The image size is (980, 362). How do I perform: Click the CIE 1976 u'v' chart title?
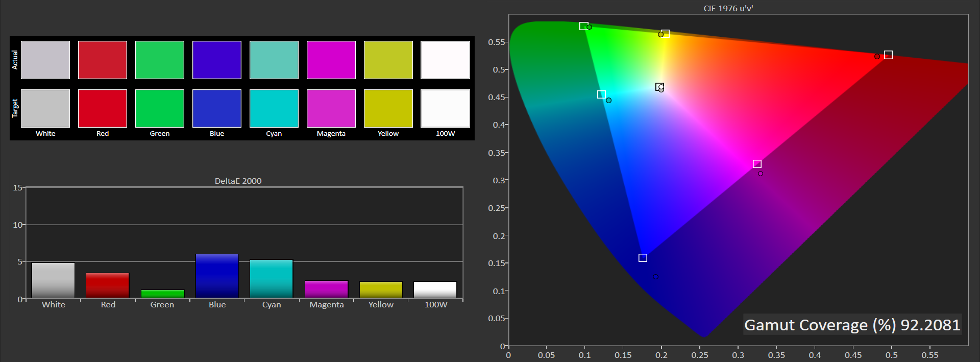(x=728, y=8)
